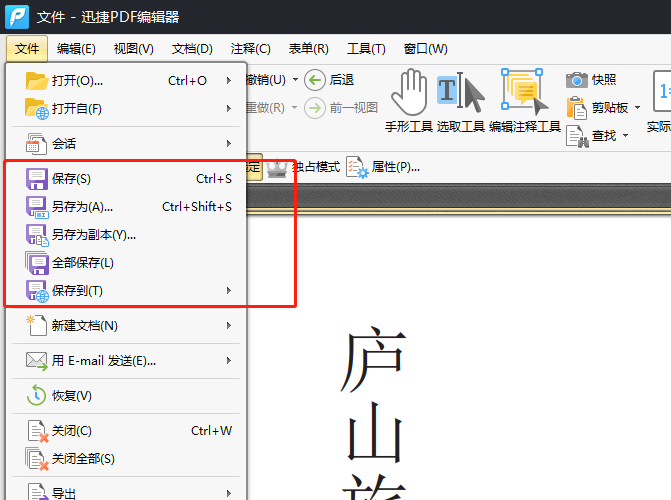Image resolution: width=671 pixels, height=500 pixels.
Task: Open the 撤销(U) dropdown arrow
Action: (295, 80)
